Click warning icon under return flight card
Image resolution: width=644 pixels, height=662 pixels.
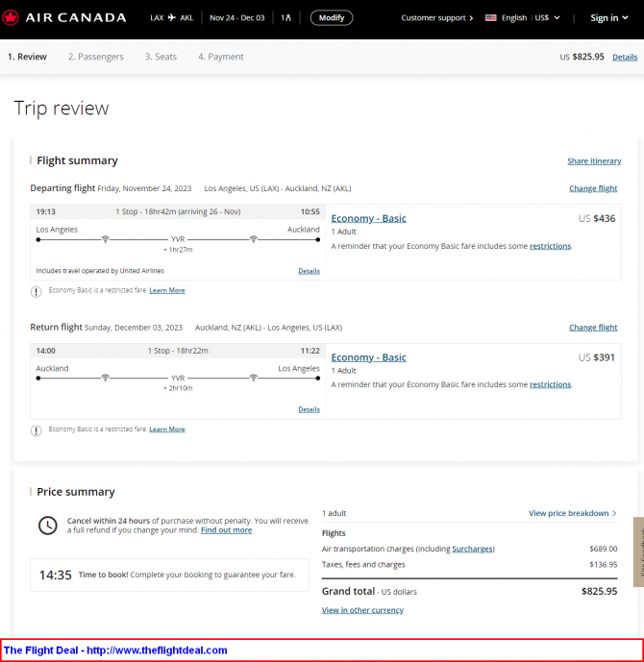tap(36, 430)
